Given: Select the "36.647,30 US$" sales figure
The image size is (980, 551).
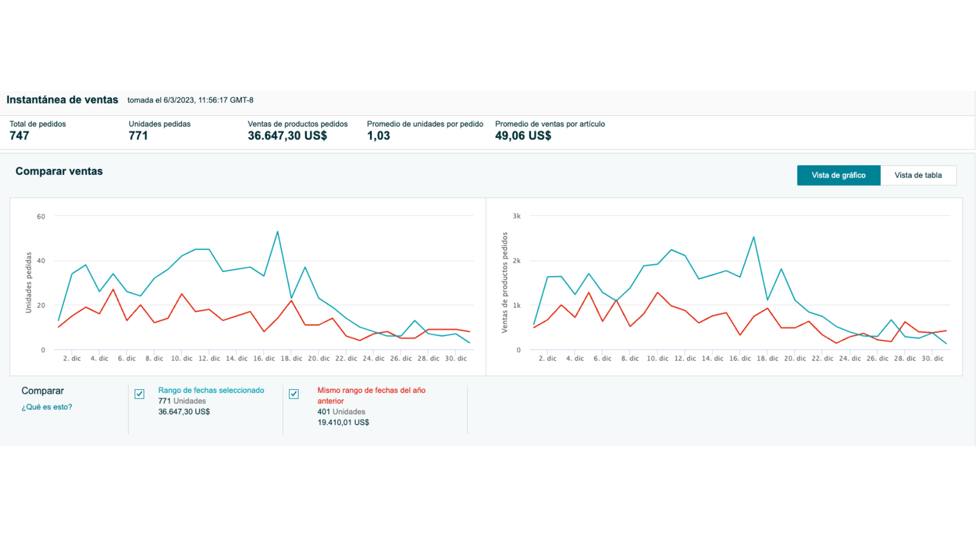Looking at the screenshot, I should [287, 135].
